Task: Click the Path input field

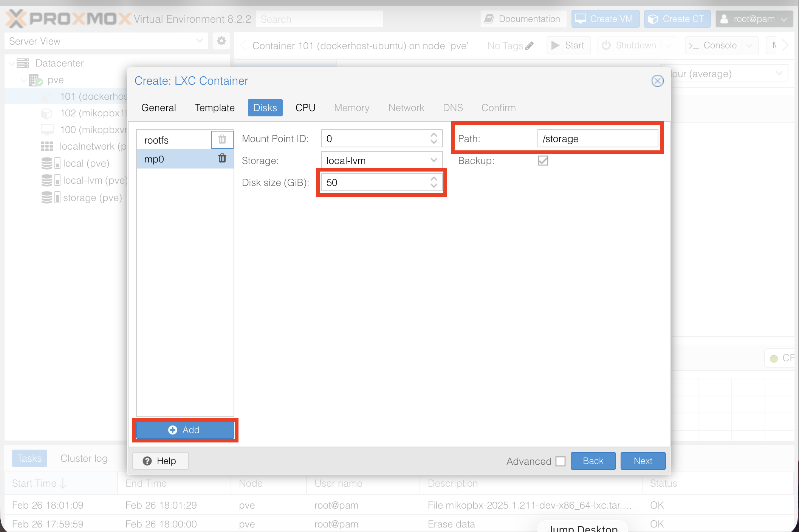Action: point(597,139)
